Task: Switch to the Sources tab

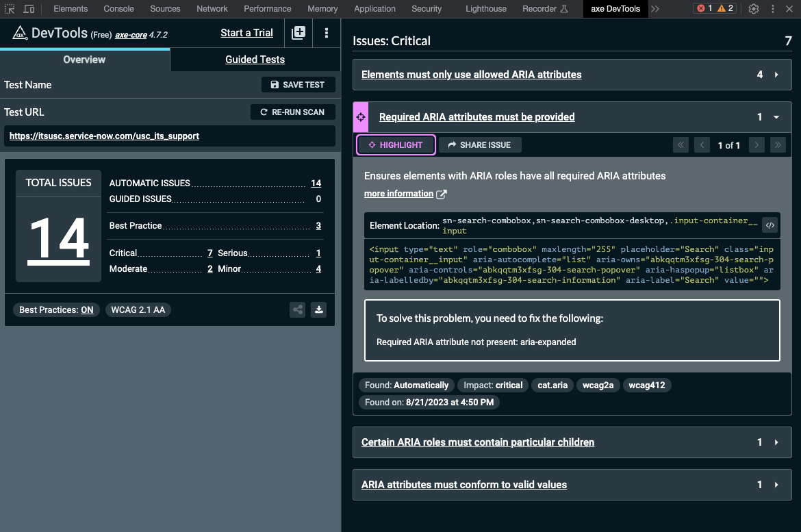Action: [x=165, y=9]
